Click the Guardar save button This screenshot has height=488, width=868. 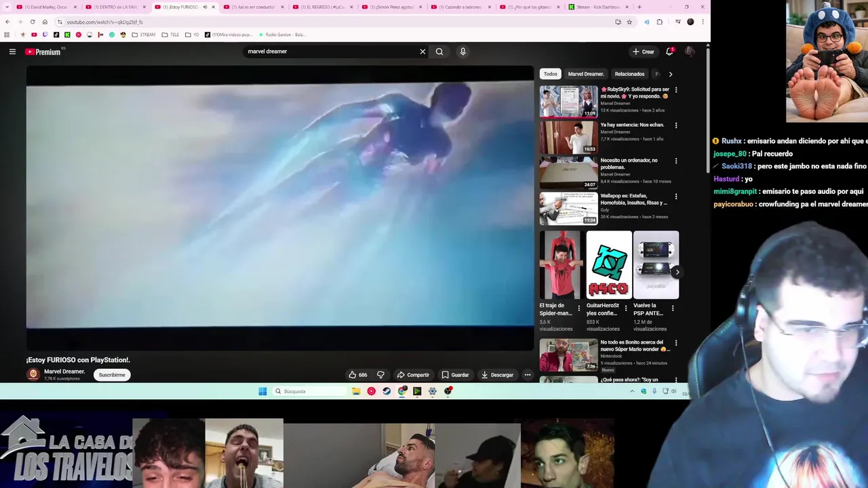(x=455, y=375)
